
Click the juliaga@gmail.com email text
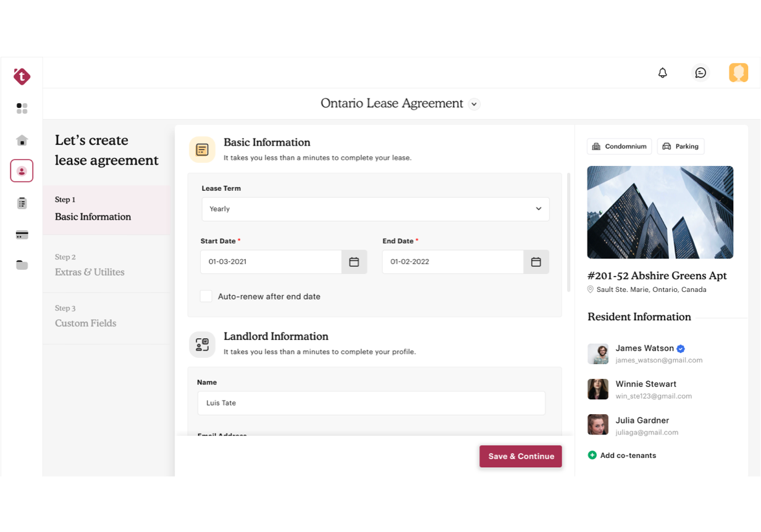coord(647,433)
